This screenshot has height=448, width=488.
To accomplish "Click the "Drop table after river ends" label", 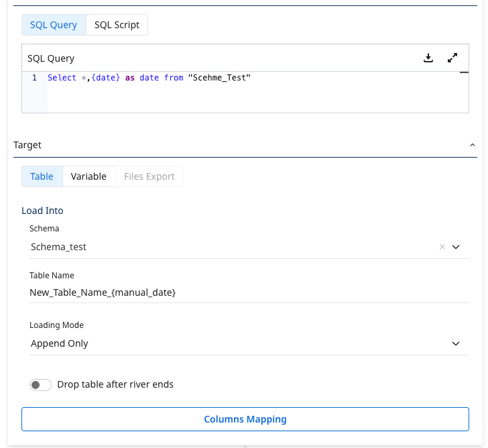I will [115, 385].
